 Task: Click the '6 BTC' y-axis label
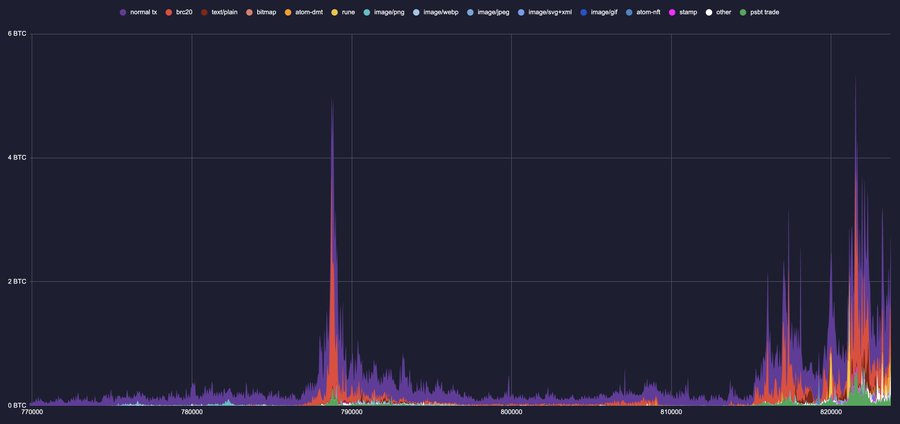click(17, 34)
